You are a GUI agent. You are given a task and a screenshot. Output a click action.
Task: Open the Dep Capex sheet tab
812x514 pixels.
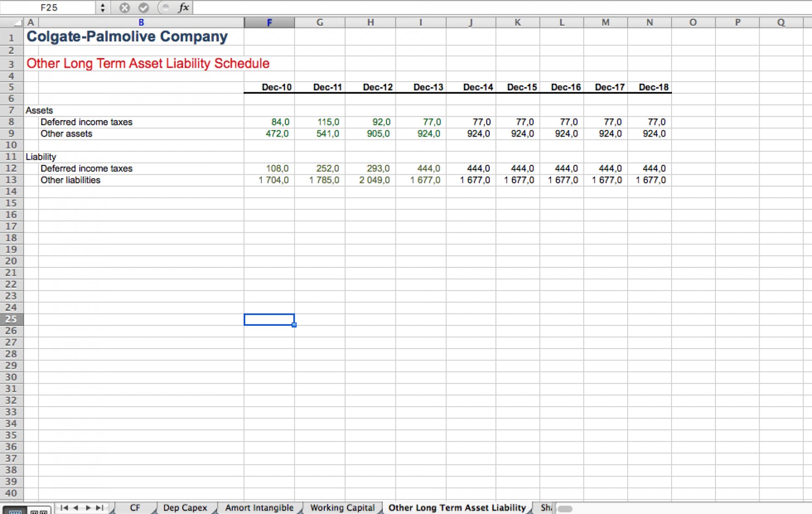[185, 508]
